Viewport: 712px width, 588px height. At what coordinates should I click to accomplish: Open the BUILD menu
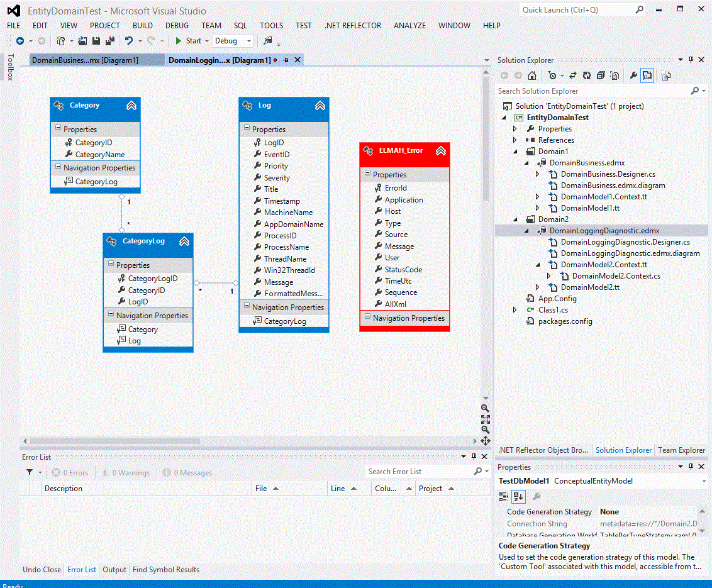(142, 26)
